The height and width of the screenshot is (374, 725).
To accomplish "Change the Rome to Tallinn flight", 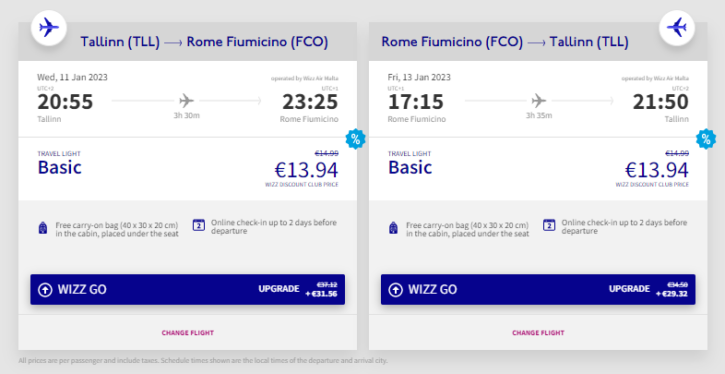I will pos(538,333).
